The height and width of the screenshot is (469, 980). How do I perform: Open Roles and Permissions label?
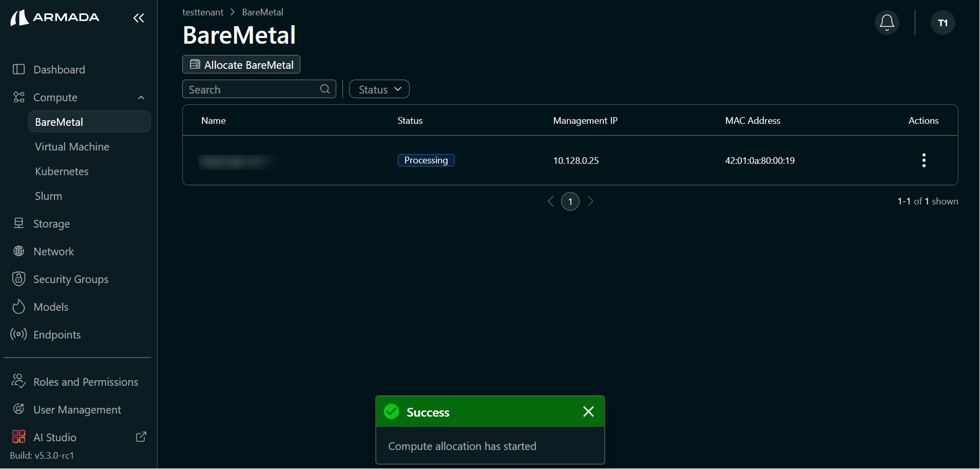tap(86, 382)
